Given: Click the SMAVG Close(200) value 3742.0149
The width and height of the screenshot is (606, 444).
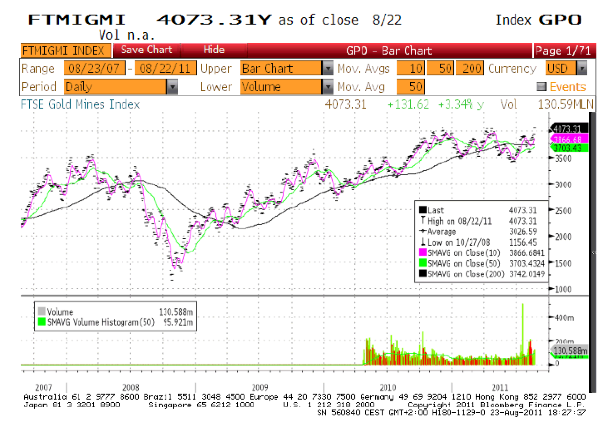Looking at the screenshot, I should pyautogui.click(x=527, y=274).
